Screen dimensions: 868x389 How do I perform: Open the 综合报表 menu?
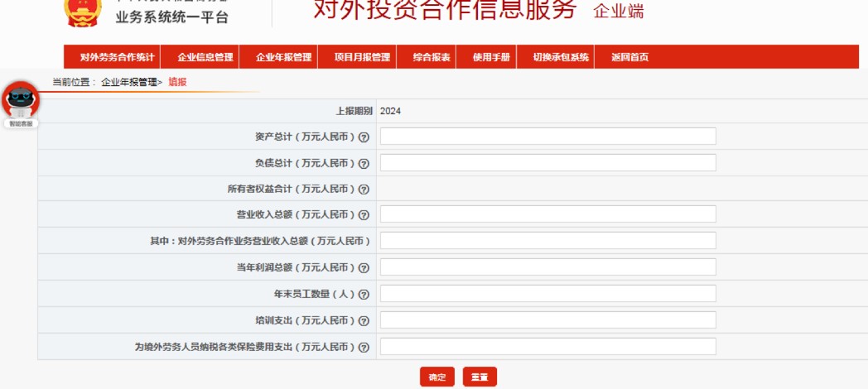pyautogui.click(x=432, y=57)
